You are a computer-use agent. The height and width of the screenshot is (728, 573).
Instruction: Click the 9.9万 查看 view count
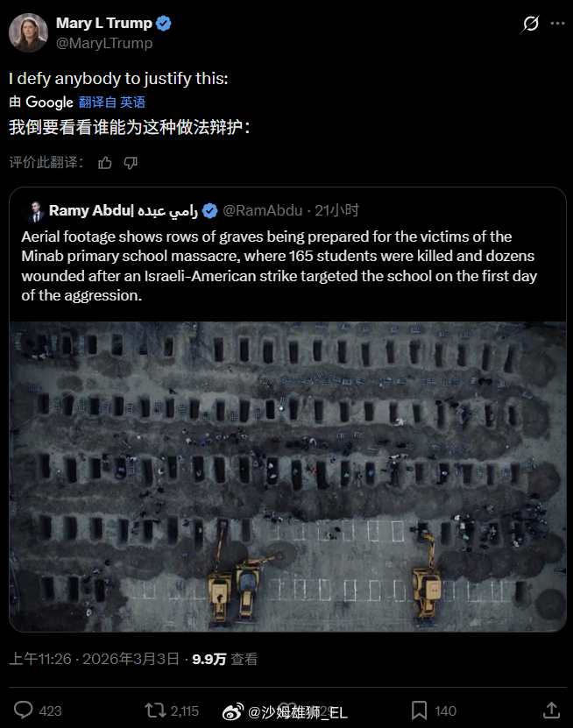pyautogui.click(x=225, y=659)
